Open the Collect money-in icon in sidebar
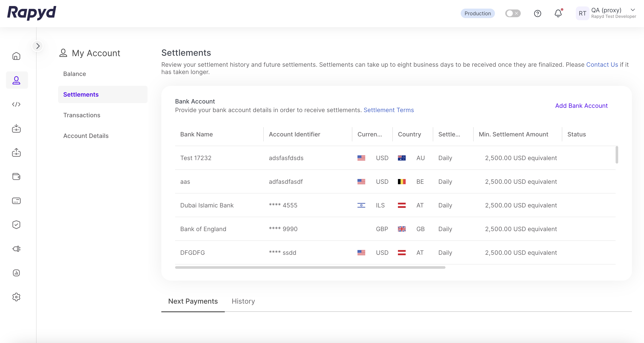The height and width of the screenshot is (343, 644). click(16, 128)
